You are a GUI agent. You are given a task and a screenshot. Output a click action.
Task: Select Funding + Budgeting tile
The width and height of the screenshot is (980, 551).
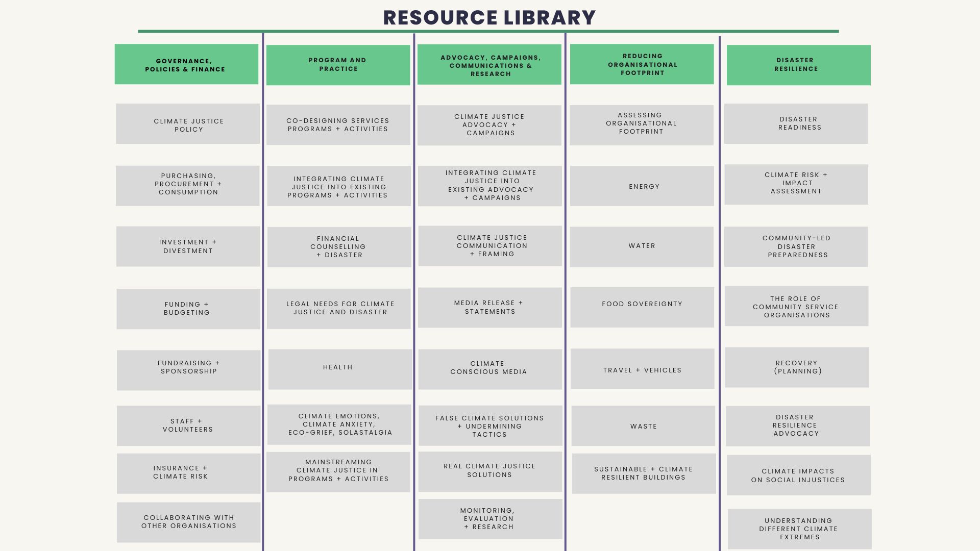point(188,309)
